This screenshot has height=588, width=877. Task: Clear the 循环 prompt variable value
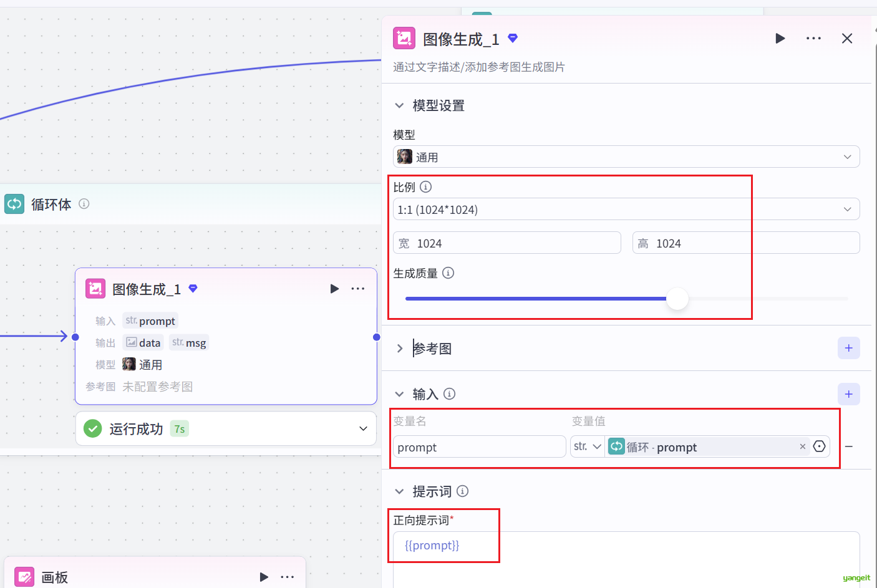802,446
